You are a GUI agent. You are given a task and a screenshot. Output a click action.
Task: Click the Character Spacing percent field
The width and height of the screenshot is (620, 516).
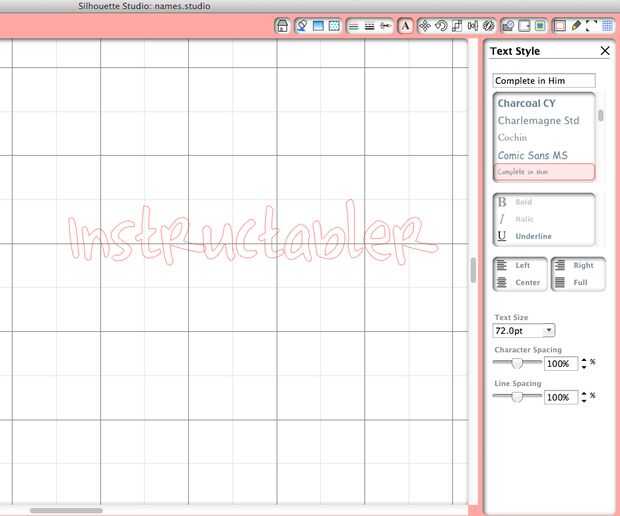click(561, 363)
